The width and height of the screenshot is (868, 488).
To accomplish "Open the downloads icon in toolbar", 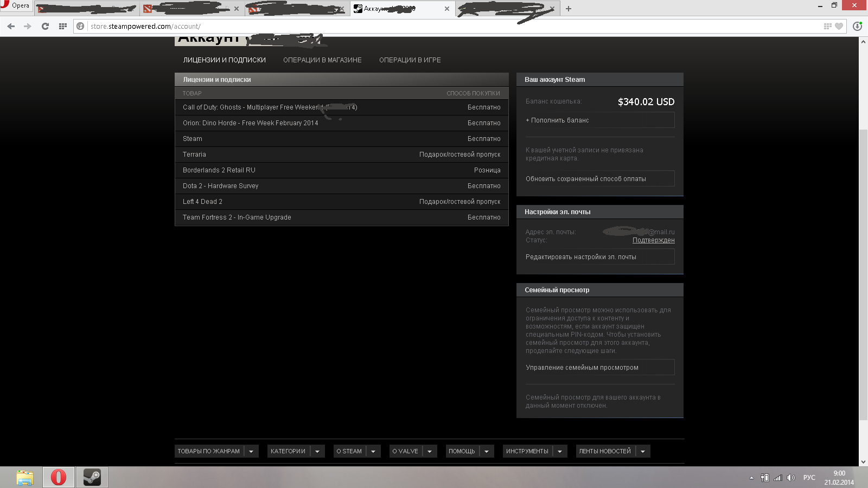I will coord(857,26).
